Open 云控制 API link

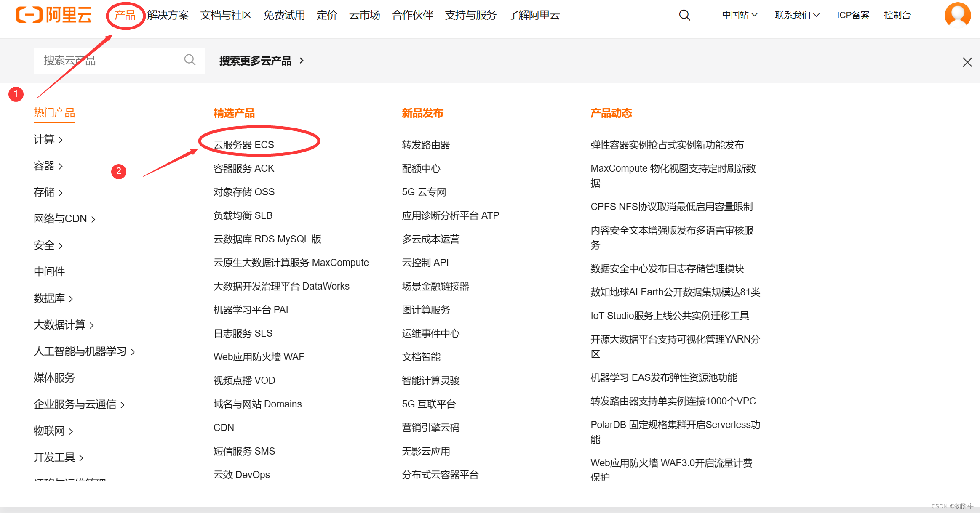425,263
